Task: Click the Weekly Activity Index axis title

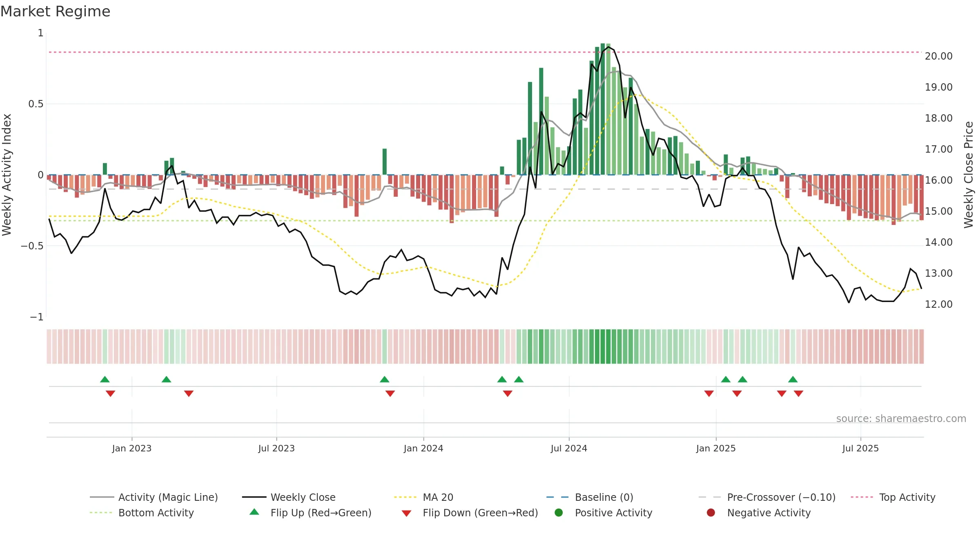Action: point(7,175)
